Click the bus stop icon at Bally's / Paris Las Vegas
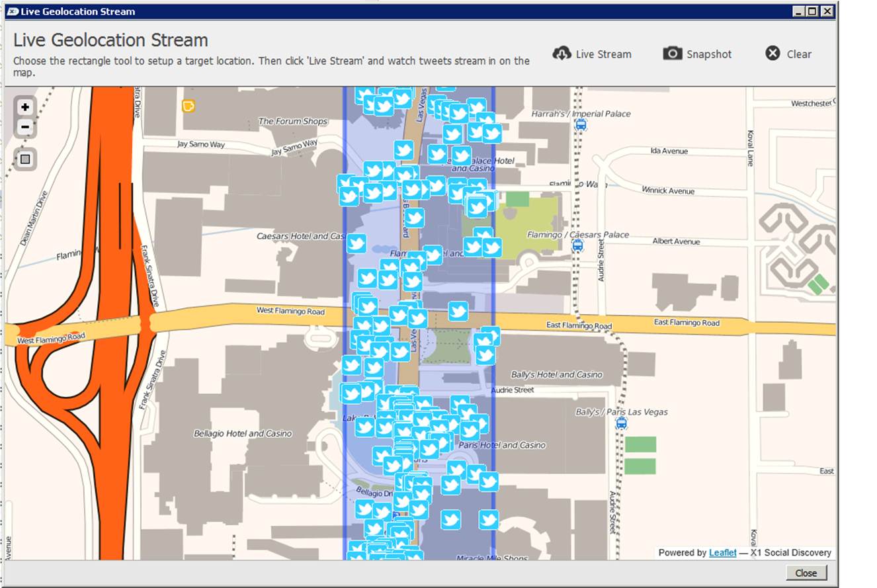Viewport: 877px width, 588px height. pyautogui.click(x=621, y=423)
